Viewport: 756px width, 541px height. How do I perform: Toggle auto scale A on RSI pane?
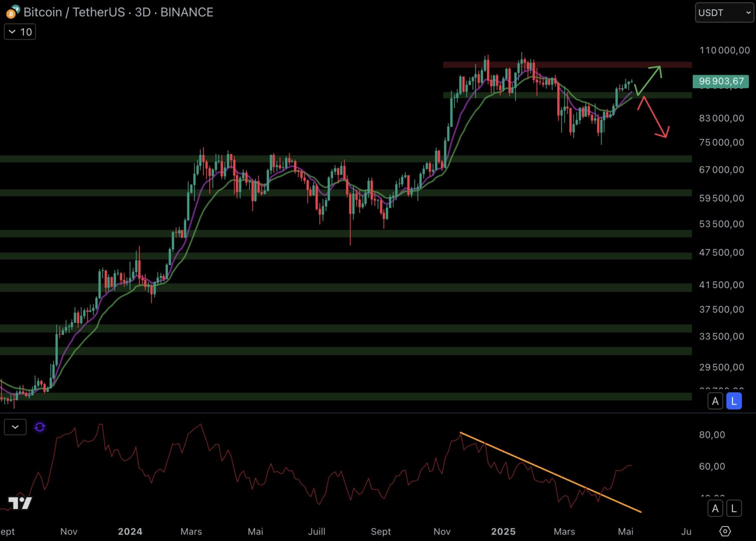click(x=715, y=508)
